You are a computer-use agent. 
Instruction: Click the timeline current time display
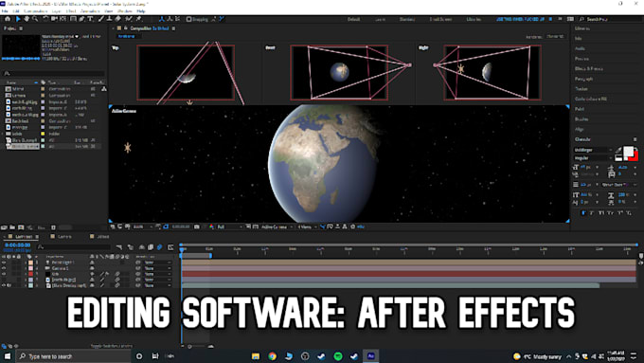(17, 245)
